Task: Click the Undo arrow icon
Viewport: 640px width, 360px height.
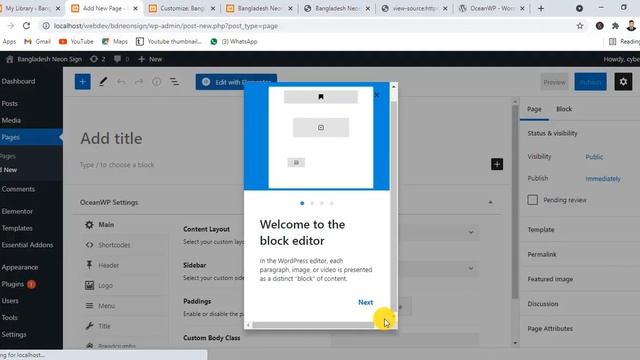Action: coord(121,82)
